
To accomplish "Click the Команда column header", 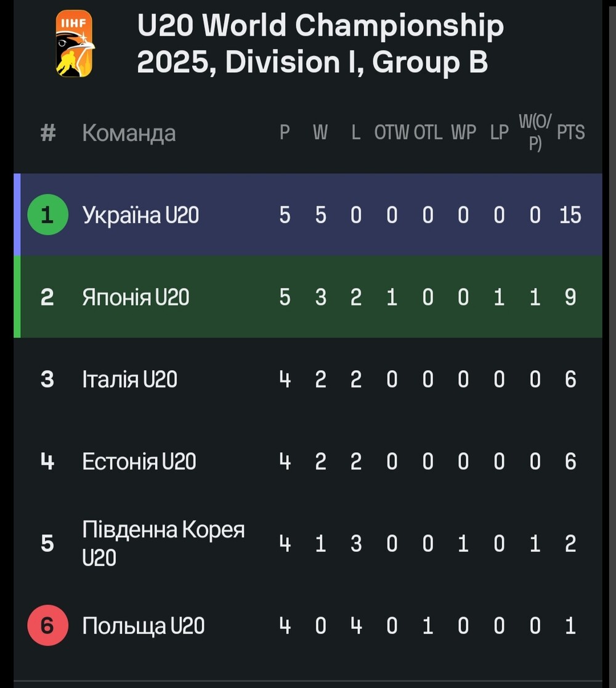I will point(129,133).
